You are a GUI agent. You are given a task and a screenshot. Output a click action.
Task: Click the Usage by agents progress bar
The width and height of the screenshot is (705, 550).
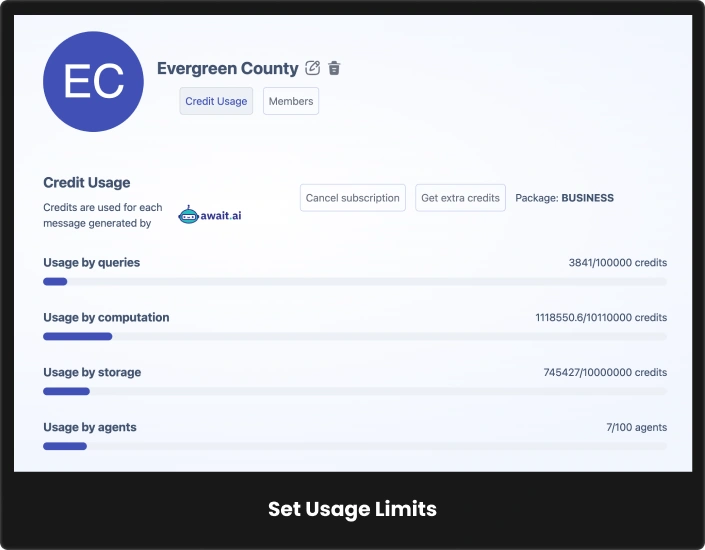(x=355, y=446)
